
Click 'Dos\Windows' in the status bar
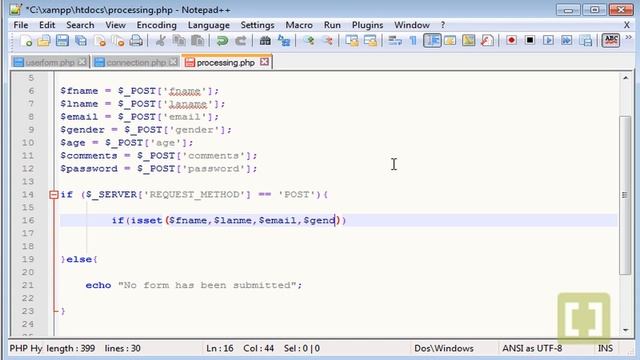point(444,348)
